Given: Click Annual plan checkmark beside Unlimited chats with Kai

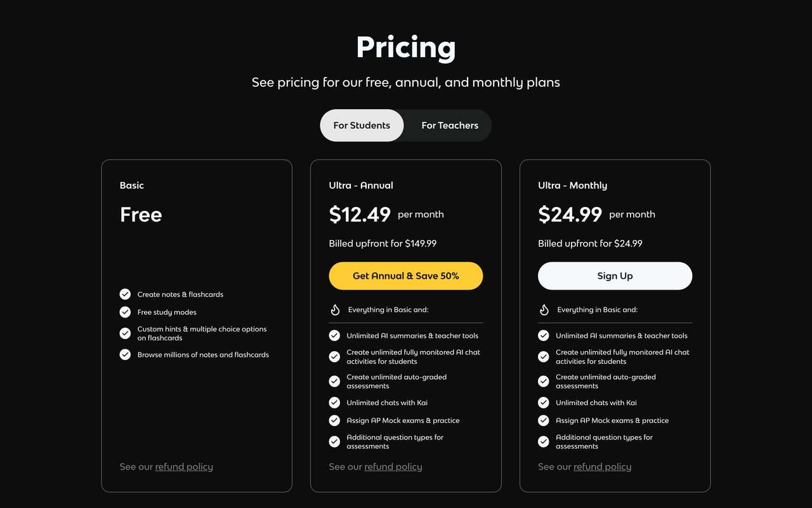Looking at the screenshot, I should pos(334,403).
